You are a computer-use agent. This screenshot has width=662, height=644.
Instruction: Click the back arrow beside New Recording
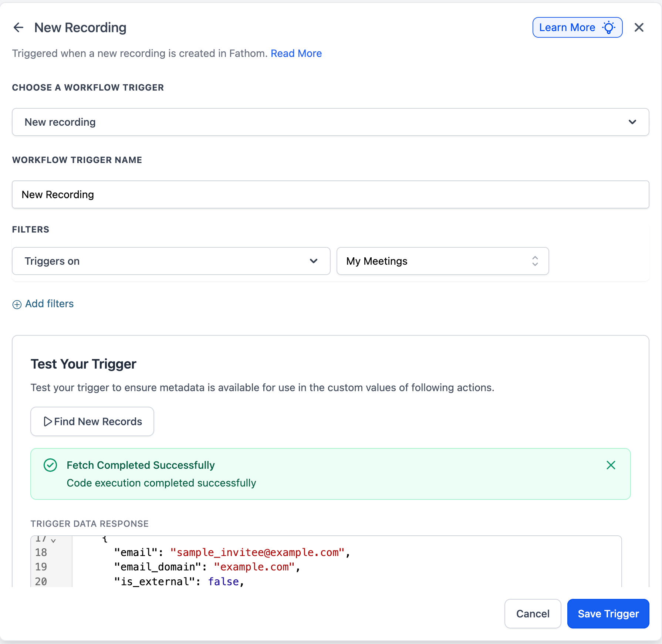[18, 27]
